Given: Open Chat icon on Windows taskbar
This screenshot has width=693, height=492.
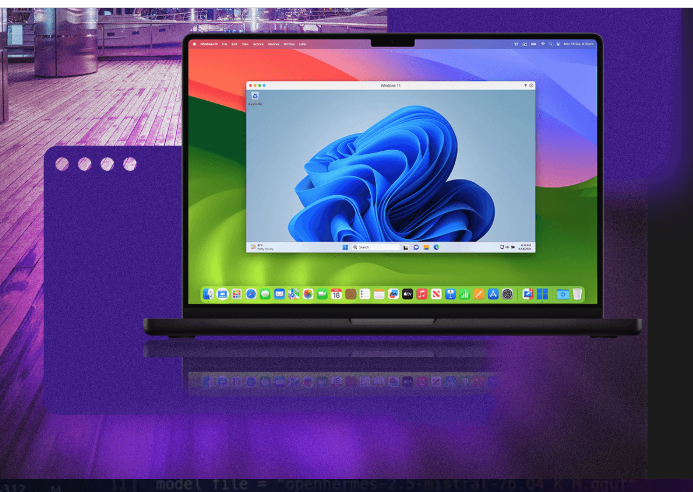Looking at the screenshot, I should click(x=416, y=247).
